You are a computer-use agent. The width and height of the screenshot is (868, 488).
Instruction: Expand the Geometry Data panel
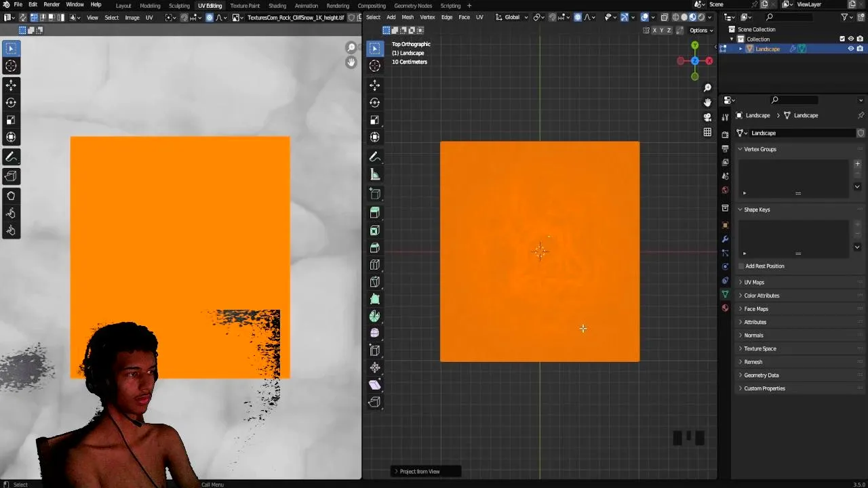(761, 375)
